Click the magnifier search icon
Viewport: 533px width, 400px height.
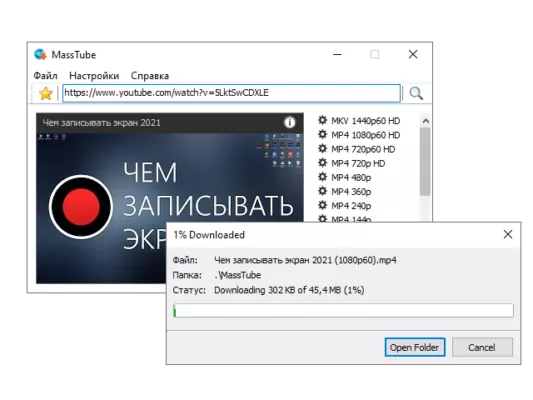[416, 93]
